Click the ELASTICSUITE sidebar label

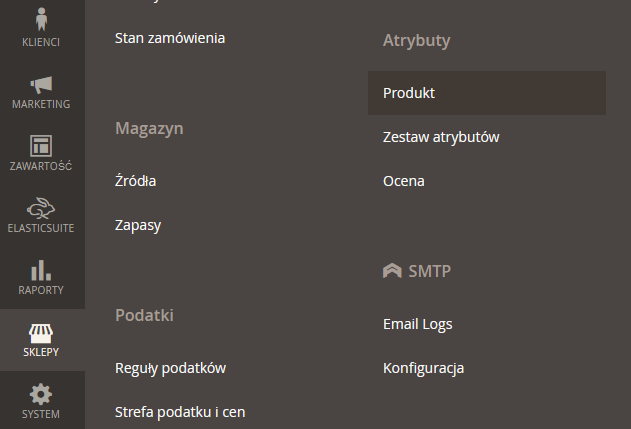[x=41, y=228]
